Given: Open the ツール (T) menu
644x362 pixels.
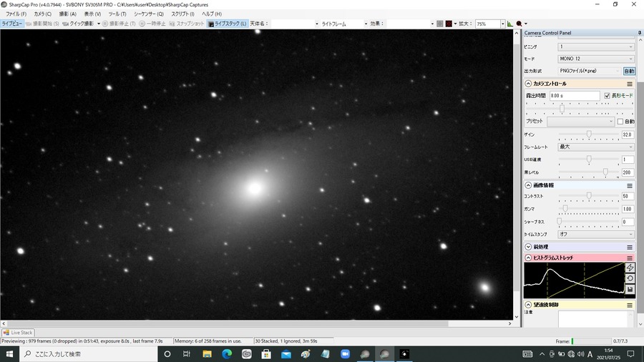Looking at the screenshot, I should (x=117, y=14).
